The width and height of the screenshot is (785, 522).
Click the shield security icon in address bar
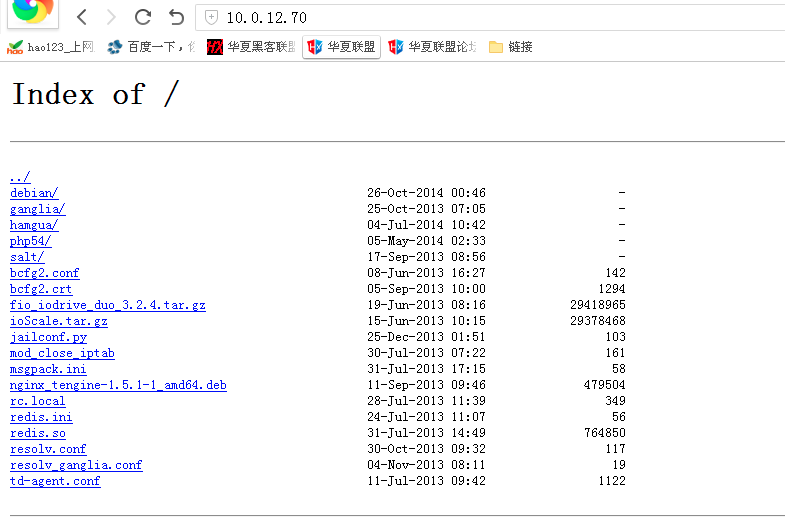tap(211, 18)
